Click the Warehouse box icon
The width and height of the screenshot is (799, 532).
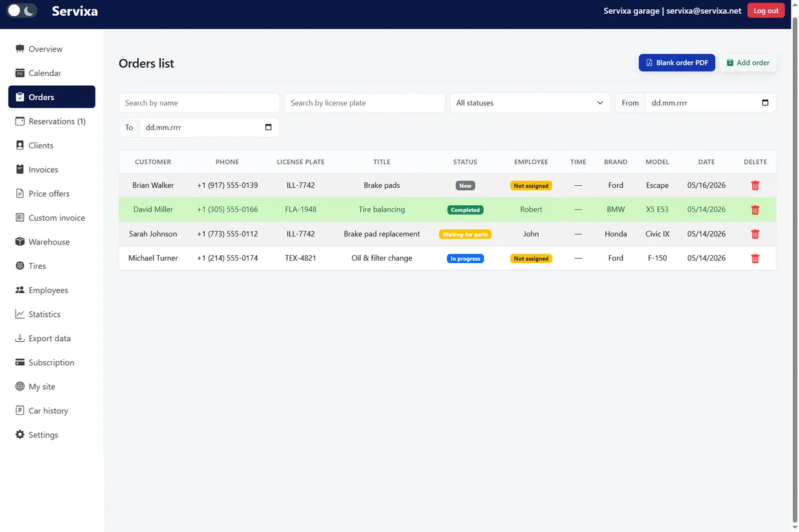tap(20, 242)
